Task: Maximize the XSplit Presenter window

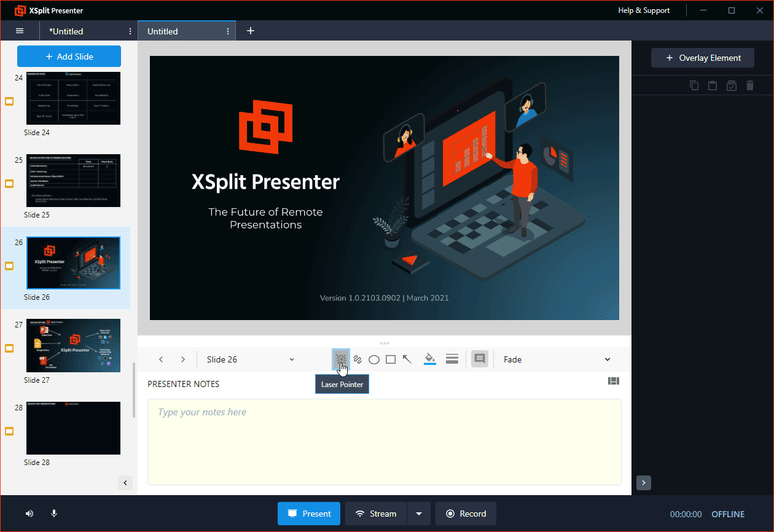Action: tap(732, 10)
